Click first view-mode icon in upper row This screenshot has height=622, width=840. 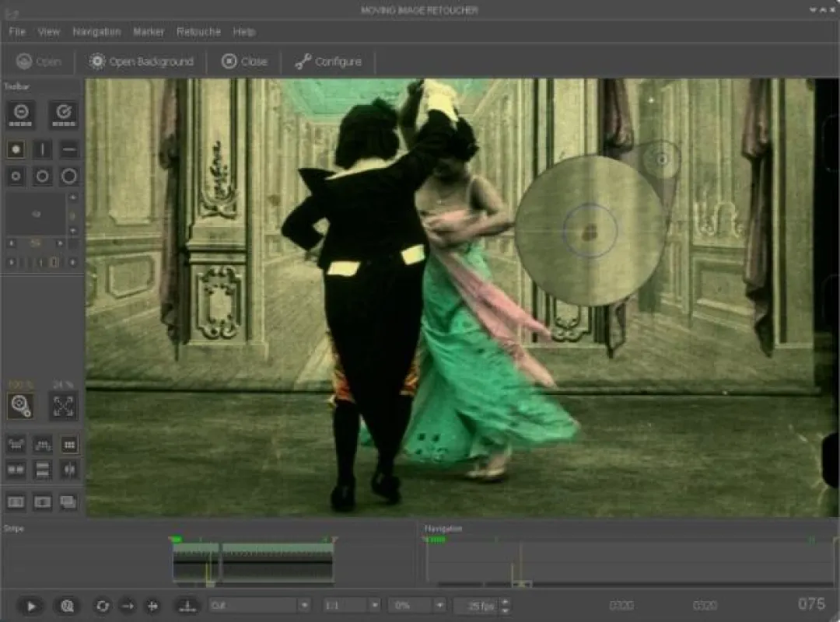pyautogui.click(x=16, y=444)
